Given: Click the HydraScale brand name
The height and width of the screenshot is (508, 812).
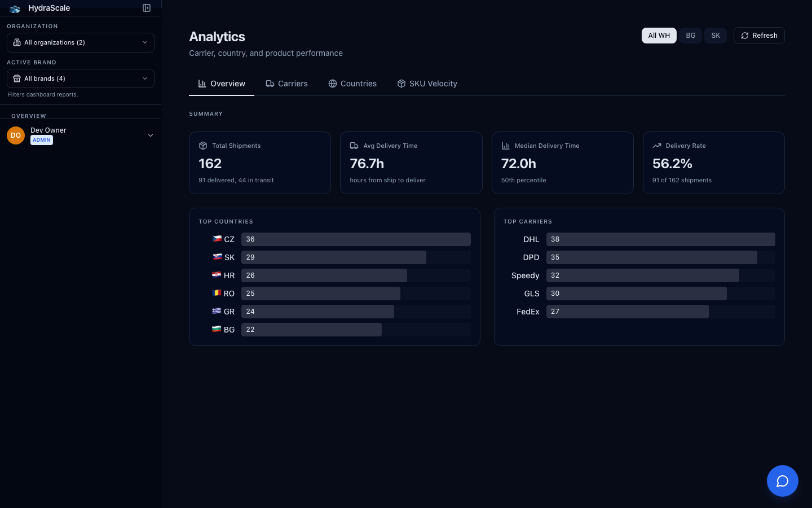Looking at the screenshot, I should [49, 8].
